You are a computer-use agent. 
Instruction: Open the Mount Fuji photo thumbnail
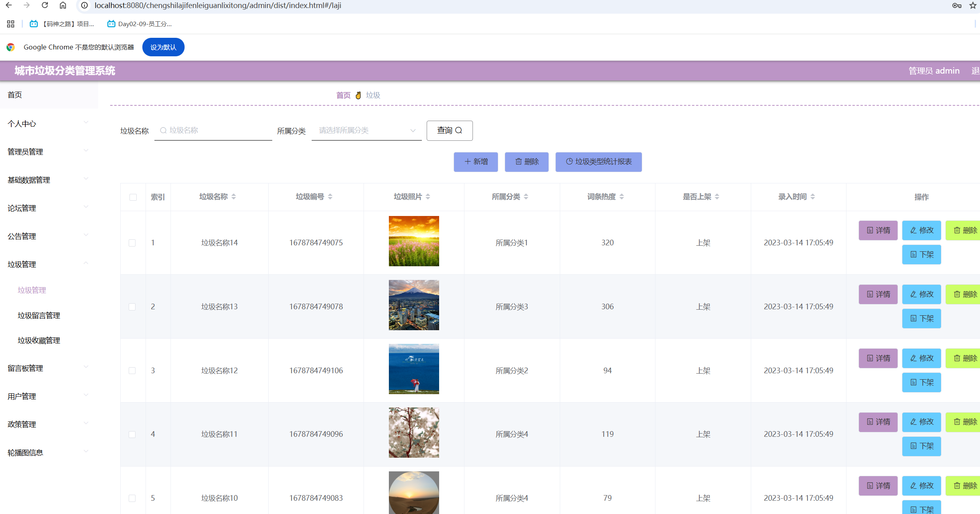pos(414,305)
